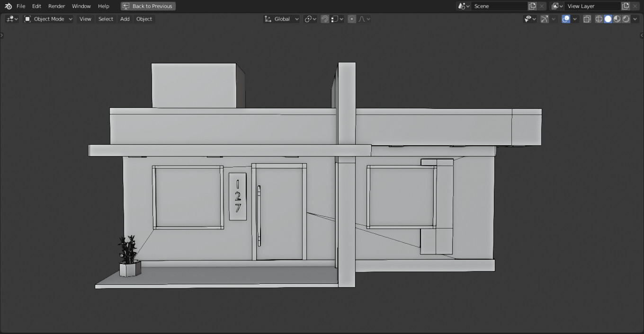The image size is (644, 334).
Task: Open the Object menu in the viewport header
Action: [144, 19]
